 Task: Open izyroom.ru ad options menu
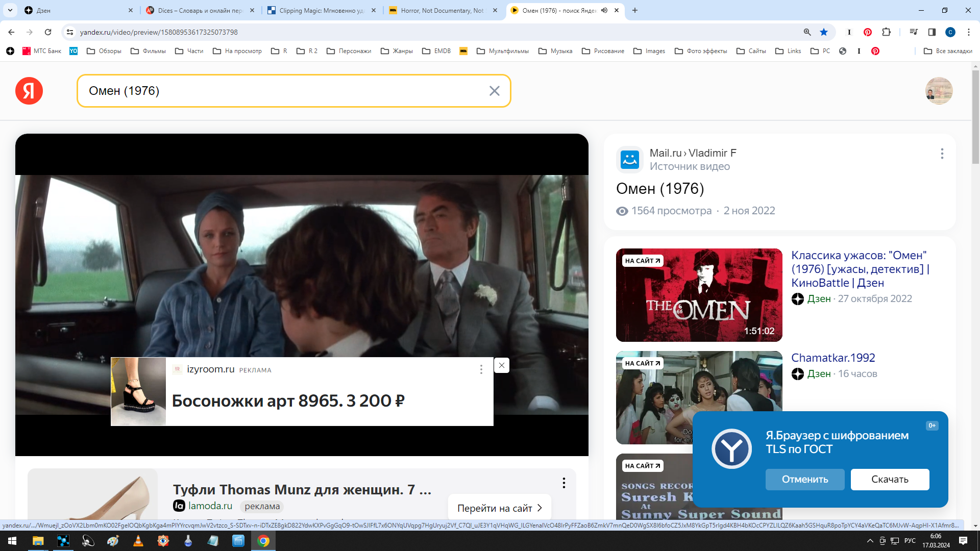point(481,369)
